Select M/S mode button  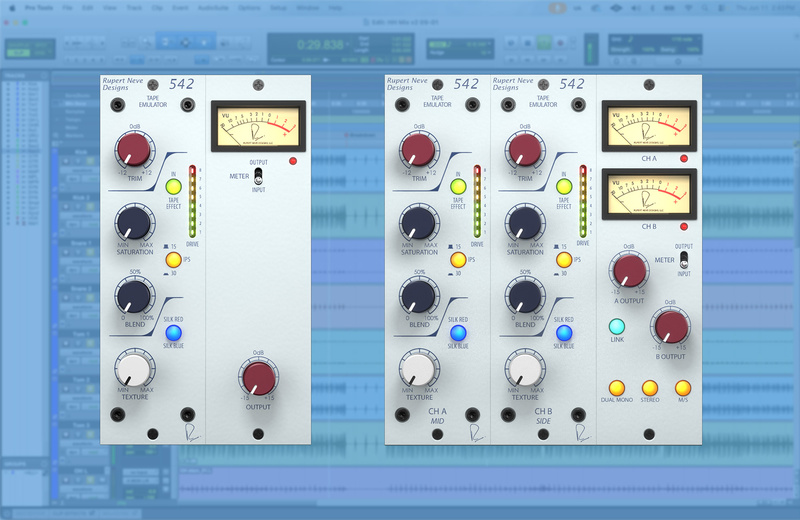683,388
